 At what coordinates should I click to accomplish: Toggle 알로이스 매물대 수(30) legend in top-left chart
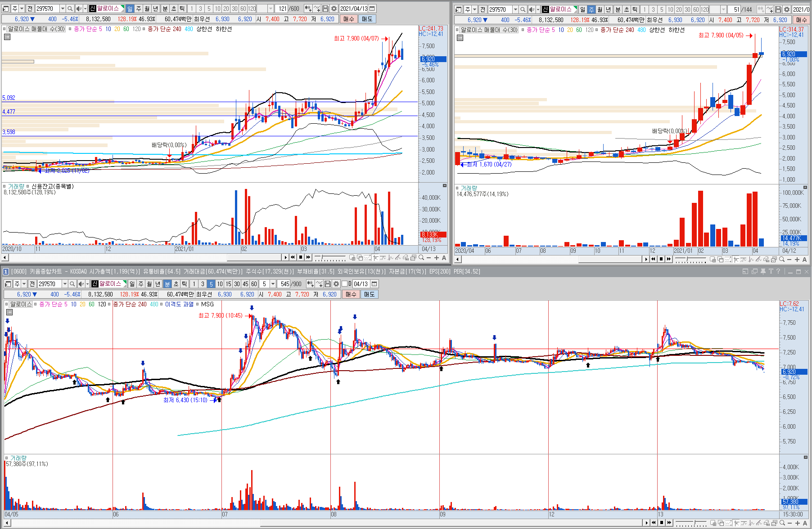tap(36, 29)
